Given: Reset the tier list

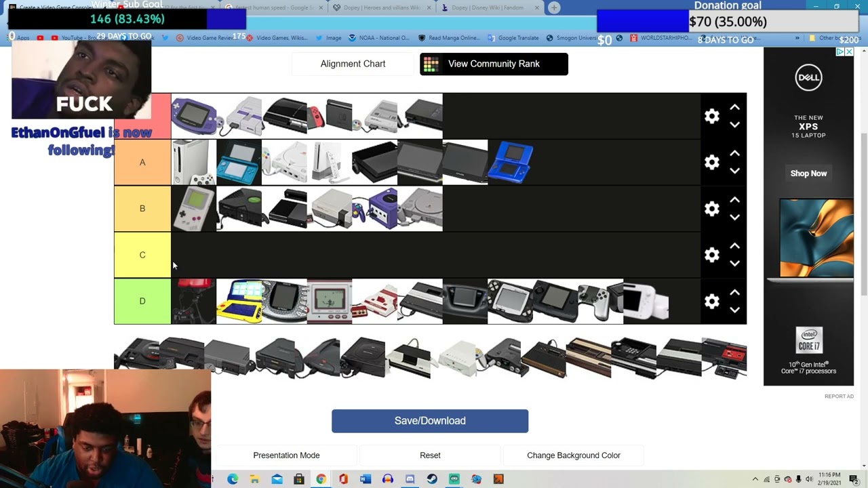Looking at the screenshot, I should (430, 455).
